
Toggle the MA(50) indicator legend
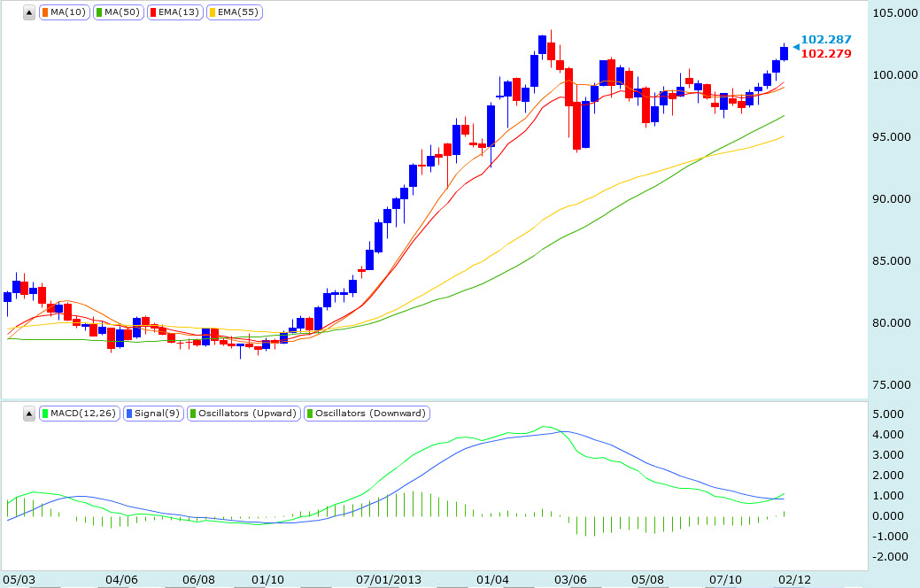click(x=119, y=12)
